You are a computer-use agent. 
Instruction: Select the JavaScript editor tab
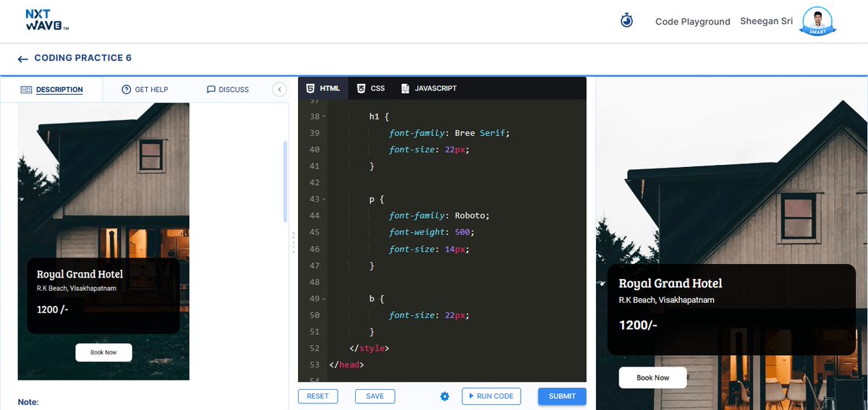pos(429,88)
